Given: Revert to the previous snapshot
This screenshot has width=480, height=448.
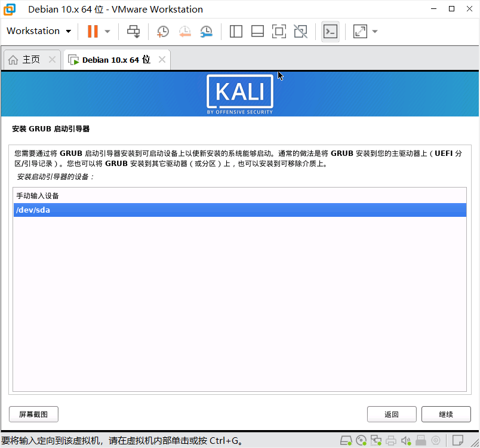Looking at the screenshot, I should pyautogui.click(x=185, y=31).
